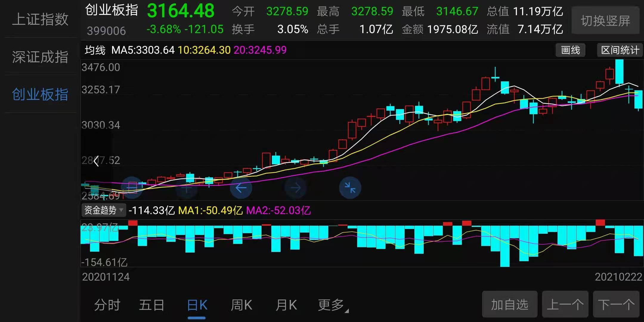Tap the left chevron at chart edge
Image resolution: width=644 pixels, height=322 pixels.
pos(96,161)
